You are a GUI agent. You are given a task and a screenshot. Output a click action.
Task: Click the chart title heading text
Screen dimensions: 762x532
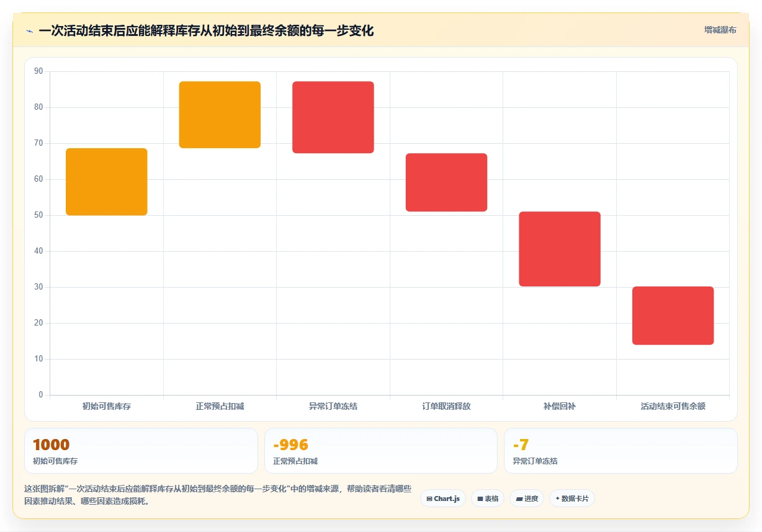(206, 30)
